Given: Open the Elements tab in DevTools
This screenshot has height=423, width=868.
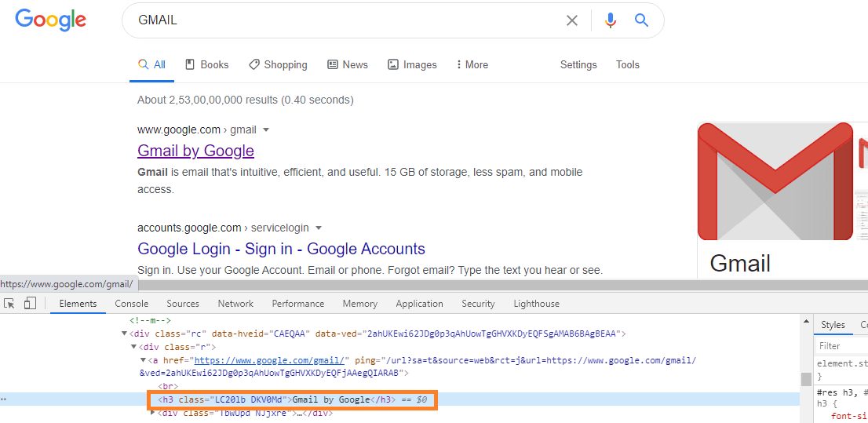Looking at the screenshot, I should pos(78,304).
